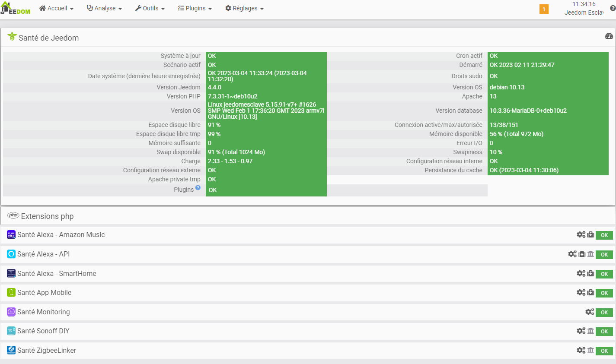
Task: Click the OK status for Santé ZigbeeLinker
Action: (603, 351)
